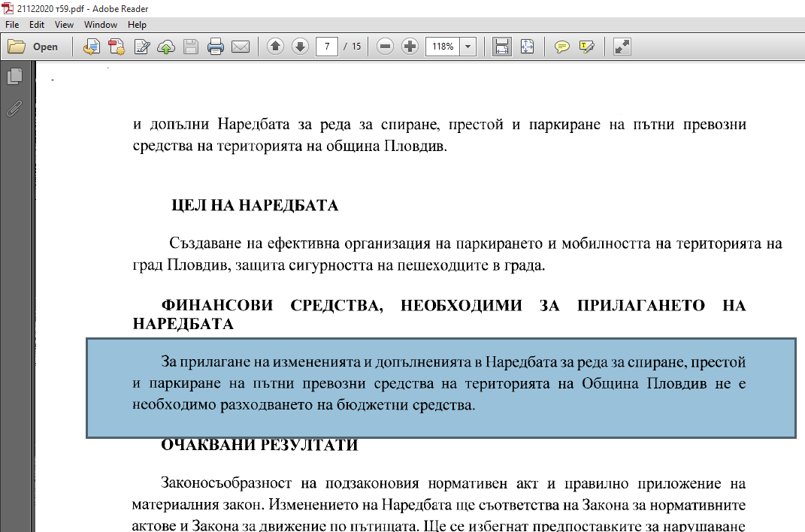The width and height of the screenshot is (805, 532).
Task: Click text 'средства на територията на община Пловдив.'
Action: coord(290,147)
